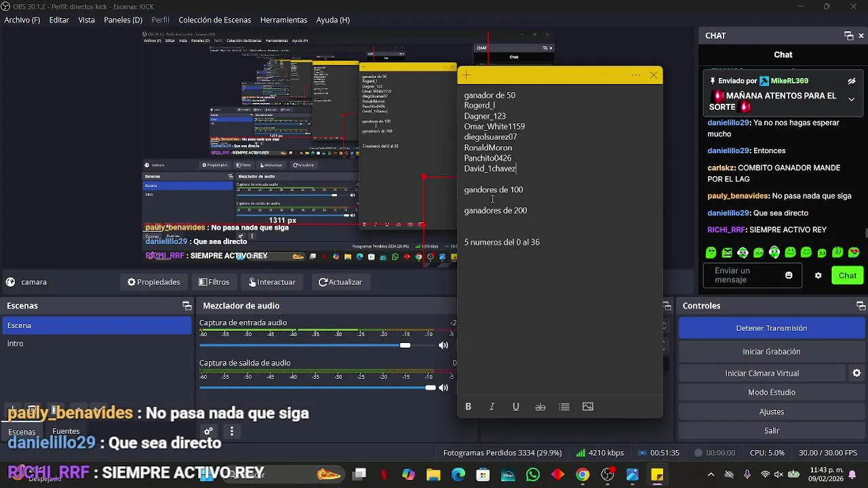The height and width of the screenshot is (488, 868).
Task: Click 'ganadores de 200' note line
Action: pyautogui.click(x=496, y=211)
